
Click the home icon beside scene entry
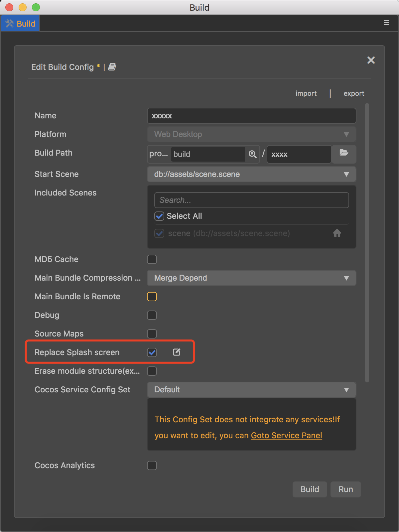click(x=337, y=233)
